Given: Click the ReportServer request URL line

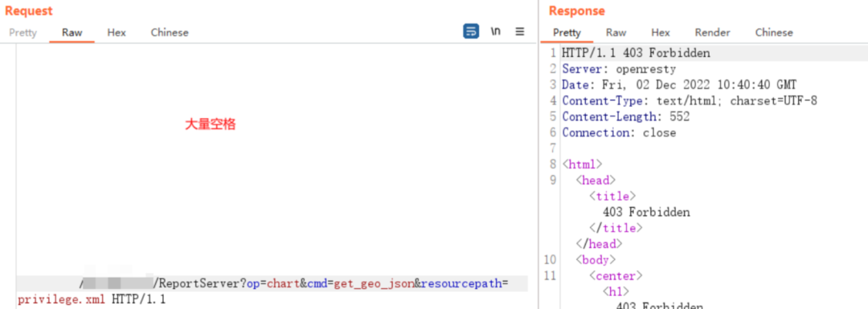Looking at the screenshot, I should pos(272,283).
